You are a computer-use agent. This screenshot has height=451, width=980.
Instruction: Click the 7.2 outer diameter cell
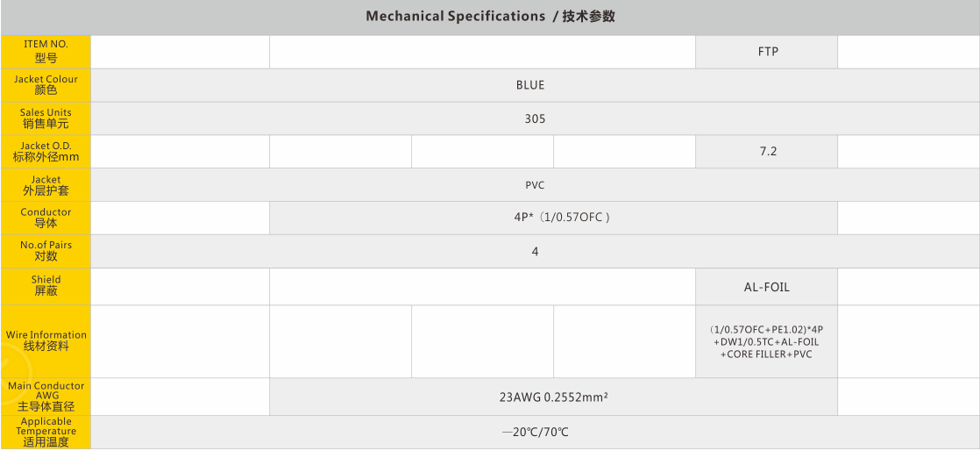pyautogui.click(x=767, y=152)
